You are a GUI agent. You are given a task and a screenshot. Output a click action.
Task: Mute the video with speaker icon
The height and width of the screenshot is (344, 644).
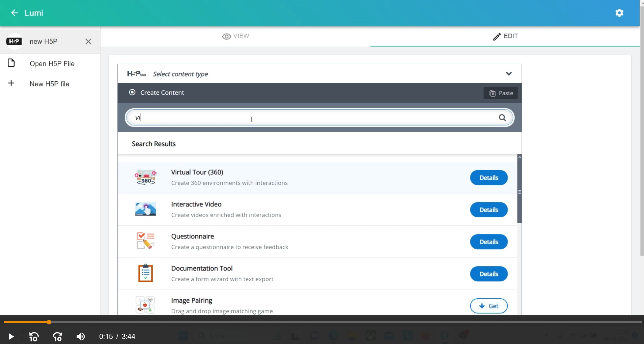81,337
